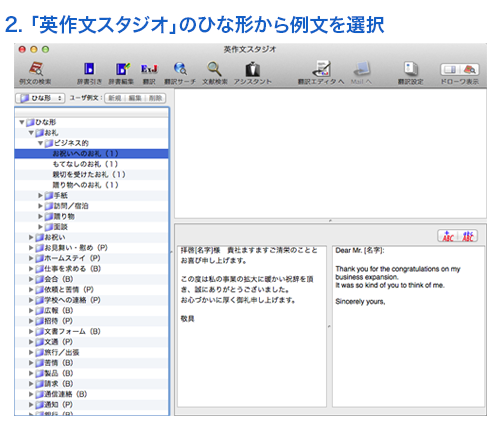Expand the 面談 folder

coord(40,227)
